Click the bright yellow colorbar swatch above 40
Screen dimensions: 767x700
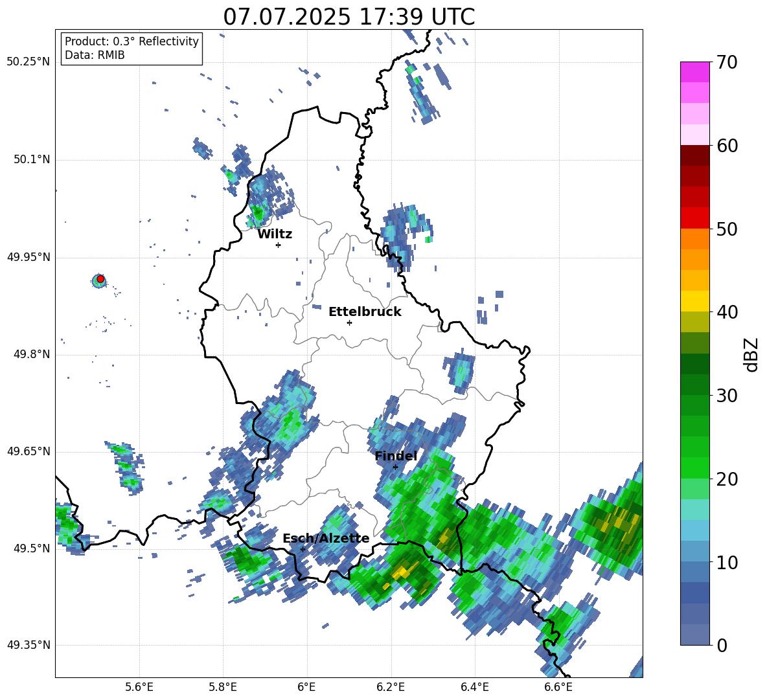point(694,301)
